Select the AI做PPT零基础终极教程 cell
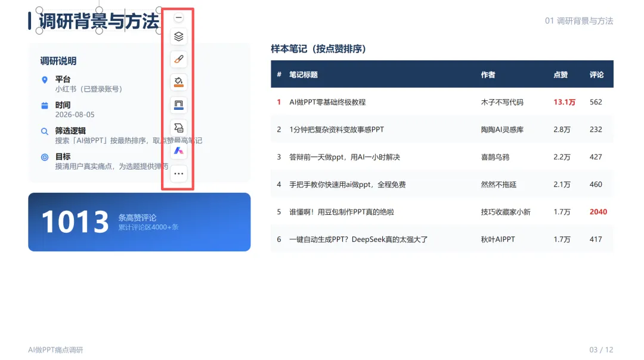Viewport: 644px width, 360px height. click(327, 102)
